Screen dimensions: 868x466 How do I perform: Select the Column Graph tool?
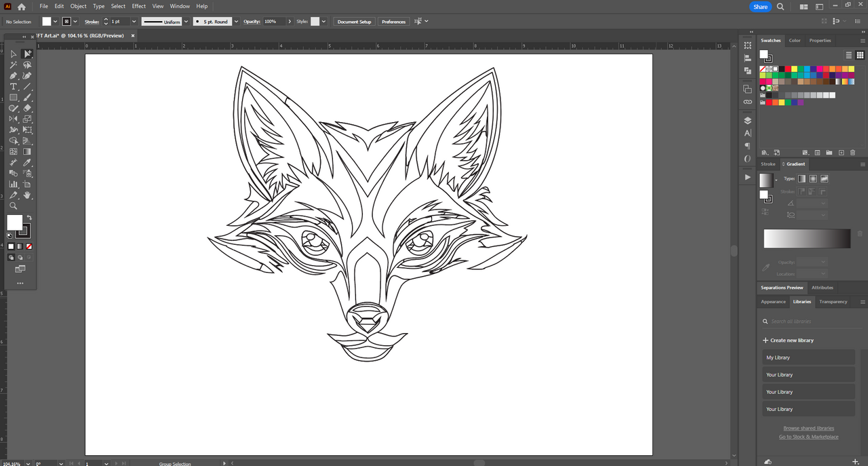(x=13, y=185)
